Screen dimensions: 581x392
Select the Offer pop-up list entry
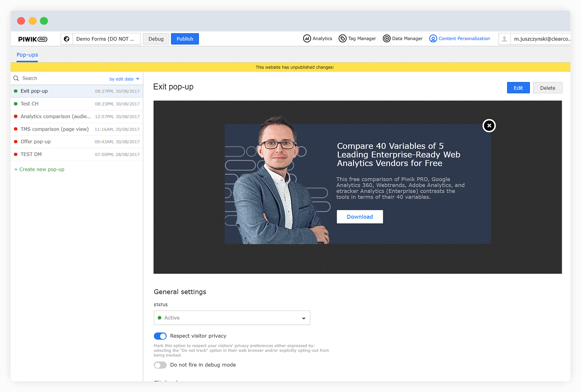point(35,141)
